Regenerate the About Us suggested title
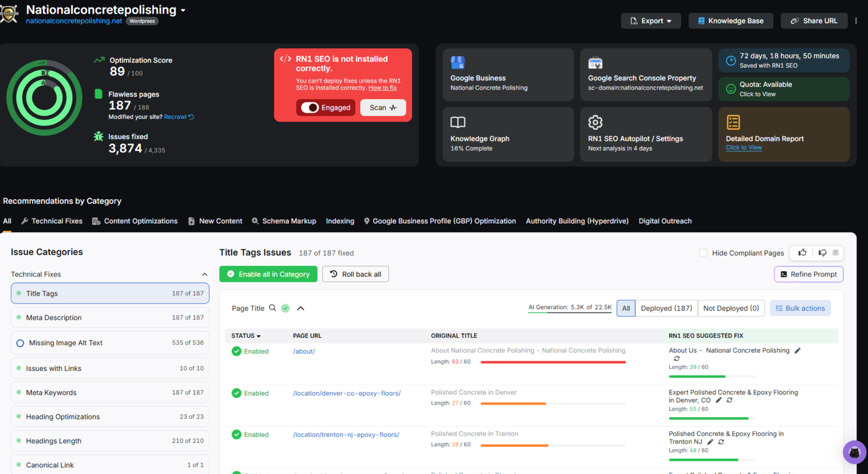 676,359
